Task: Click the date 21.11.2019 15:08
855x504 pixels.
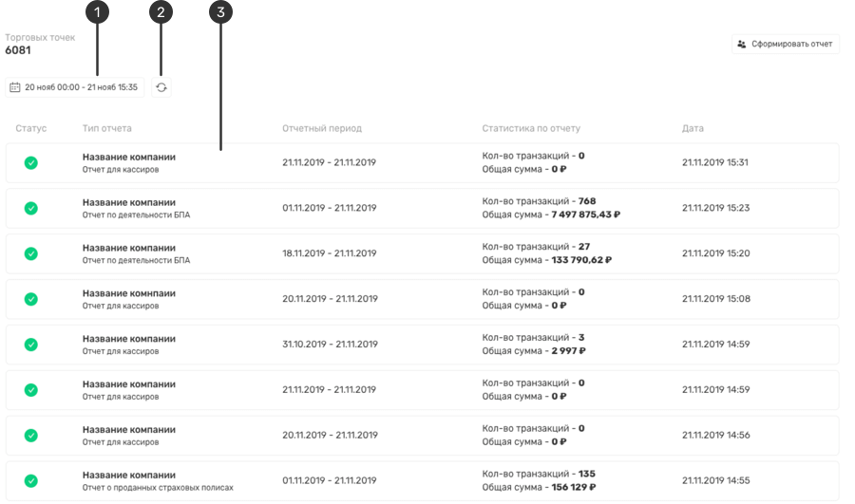Action: 716,299
